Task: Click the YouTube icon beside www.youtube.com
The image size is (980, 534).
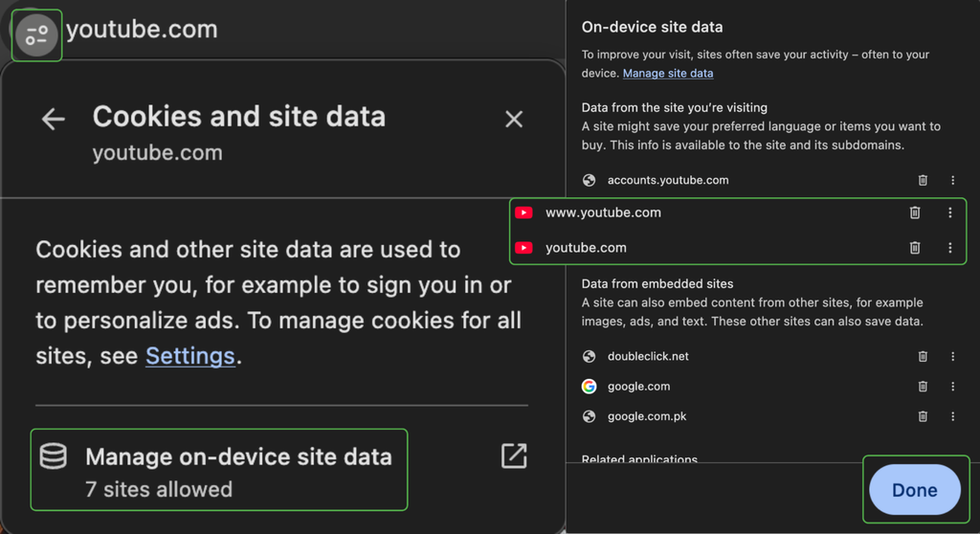Action: (523, 212)
